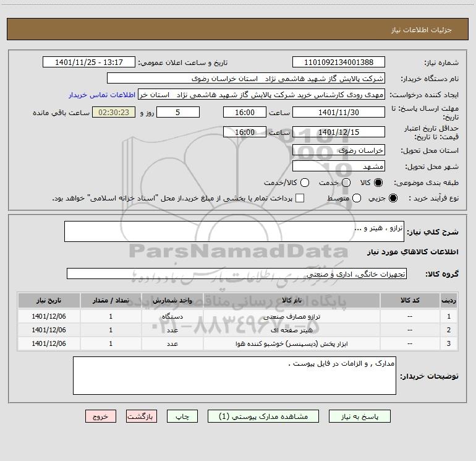Click item ابزار پخش (دیسپنسر) خوشبو کننده هوا
Screen dimensions: 476x461
291,343
